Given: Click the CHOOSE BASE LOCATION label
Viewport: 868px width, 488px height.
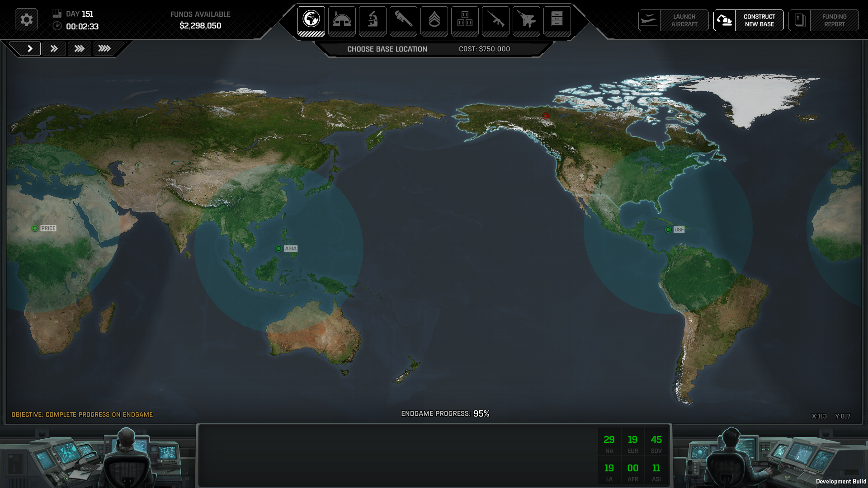Looking at the screenshot, I should [x=387, y=49].
